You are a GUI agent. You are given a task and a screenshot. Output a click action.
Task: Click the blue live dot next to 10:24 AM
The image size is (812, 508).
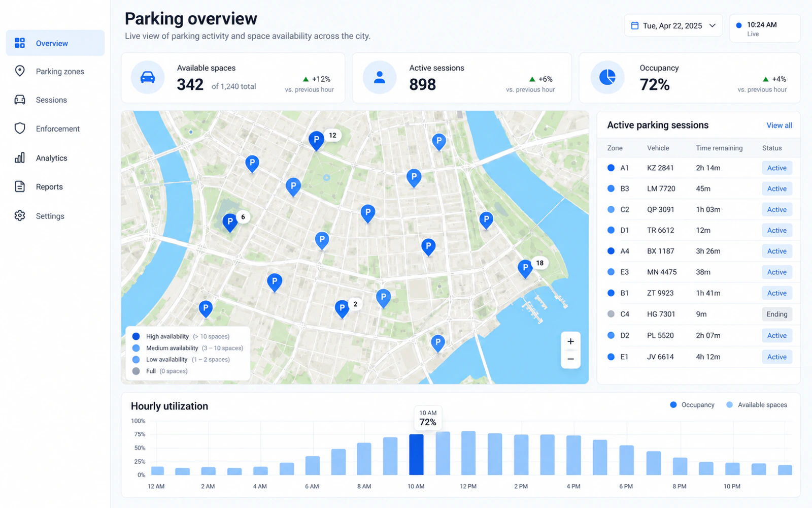[x=739, y=25]
